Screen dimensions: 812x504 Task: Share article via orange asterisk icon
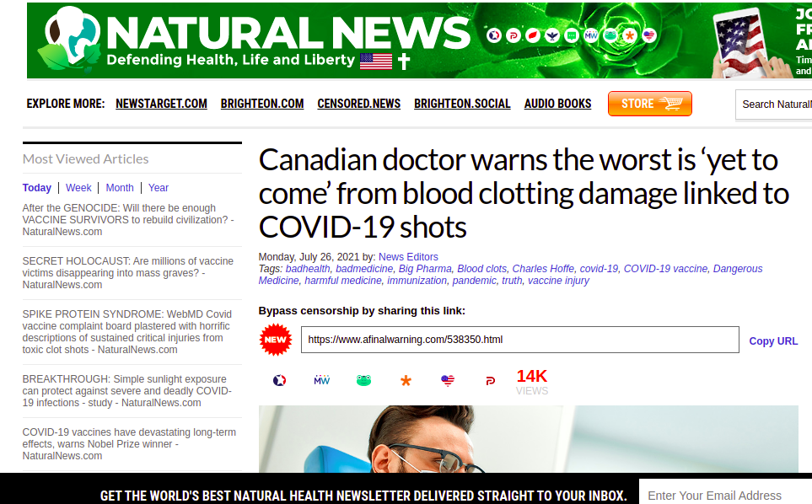[406, 381]
